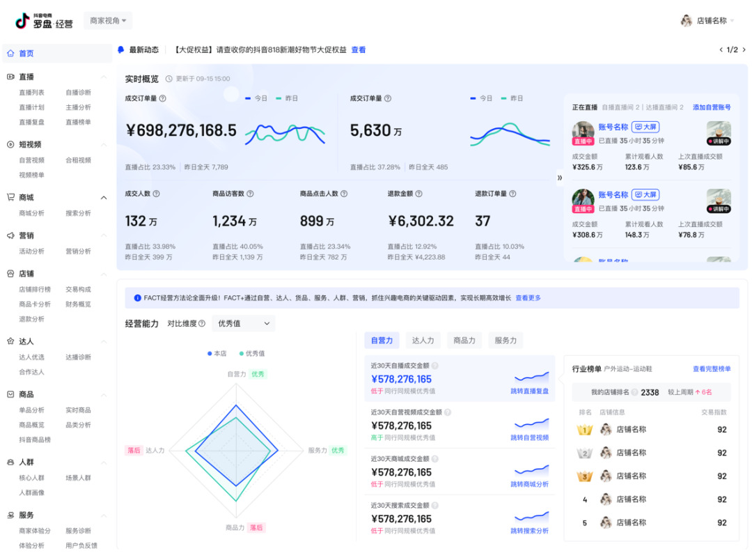Screen dimensions: 752x560
Task: Click the 达人 influencer sidebar icon
Action: point(9,341)
